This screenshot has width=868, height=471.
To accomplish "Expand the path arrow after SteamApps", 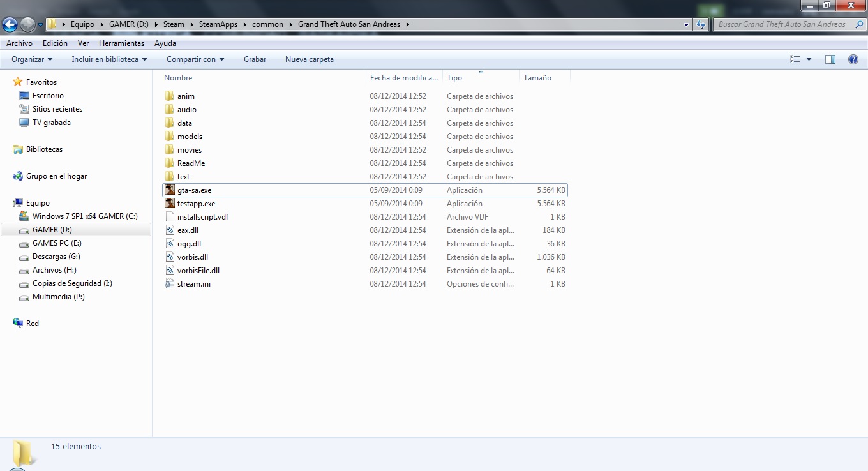I will (244, 24).
